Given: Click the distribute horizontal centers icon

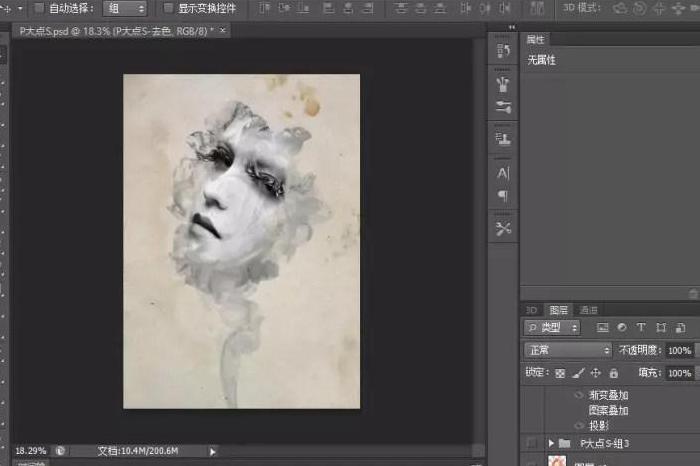Looking at the screenshot, I should [485, 8].
